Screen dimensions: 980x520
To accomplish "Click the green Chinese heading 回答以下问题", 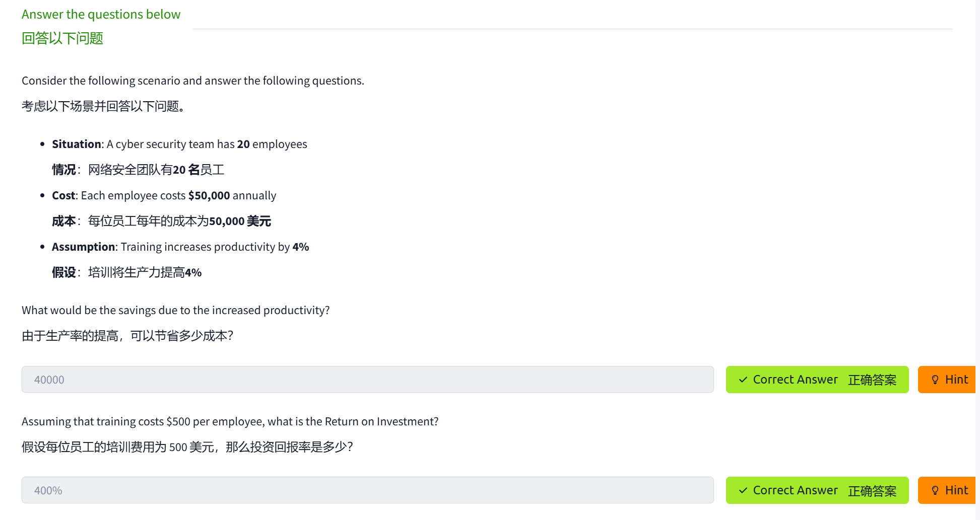I will [x=62, y=38].
